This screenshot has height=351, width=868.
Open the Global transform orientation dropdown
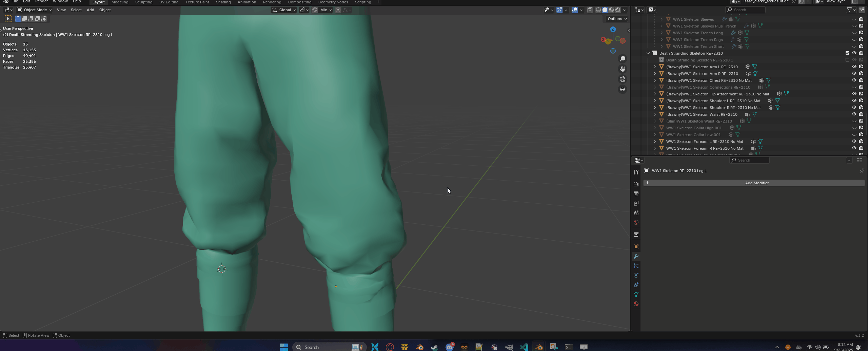point(284,10)
